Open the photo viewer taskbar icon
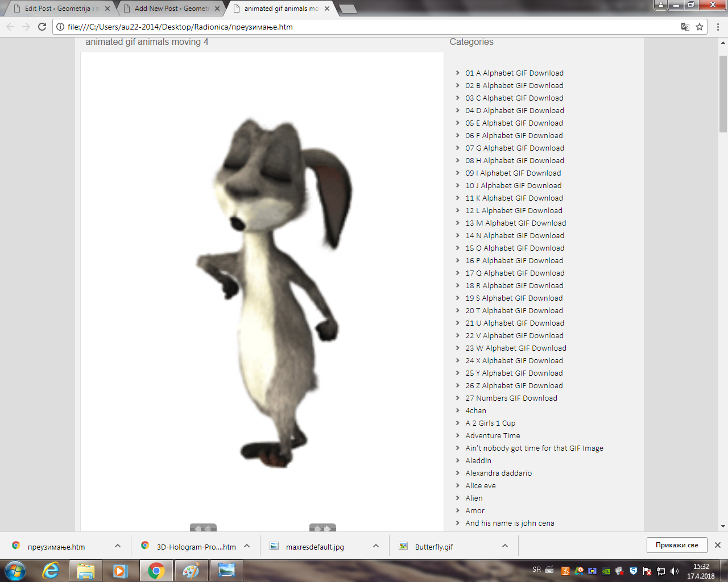This screenshot has height=582, width=728. tap(226, 571)
